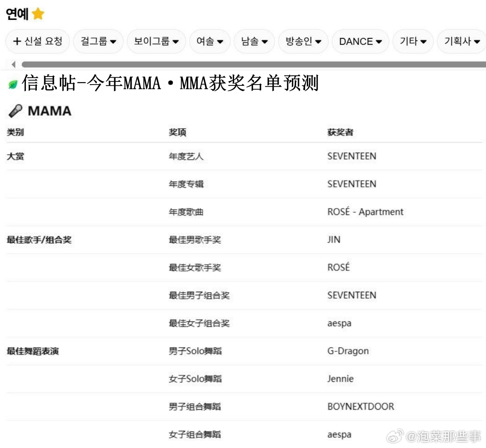The width and height of the screenshot is (486, 448).
Task: Click SEVENTEEN in the 年度艺人 row
Action: coord(352,156)
